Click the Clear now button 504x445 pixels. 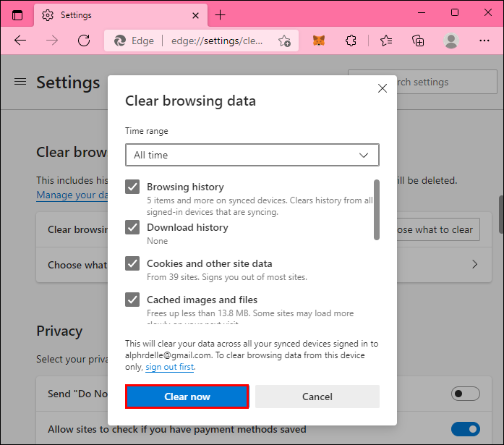[x=187, y=397]
